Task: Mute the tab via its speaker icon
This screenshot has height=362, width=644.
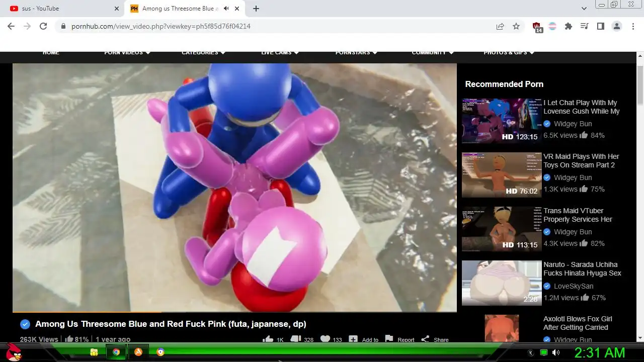Action: (226, 9)
